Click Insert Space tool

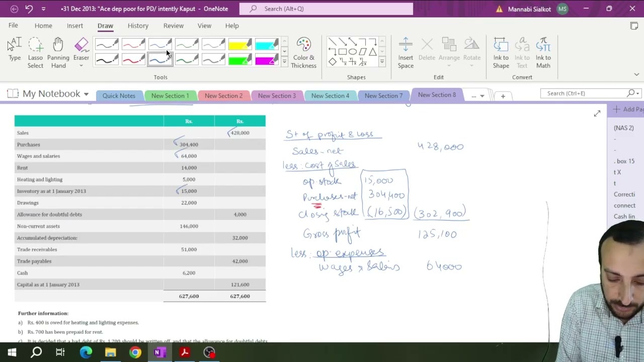point(406,53)
